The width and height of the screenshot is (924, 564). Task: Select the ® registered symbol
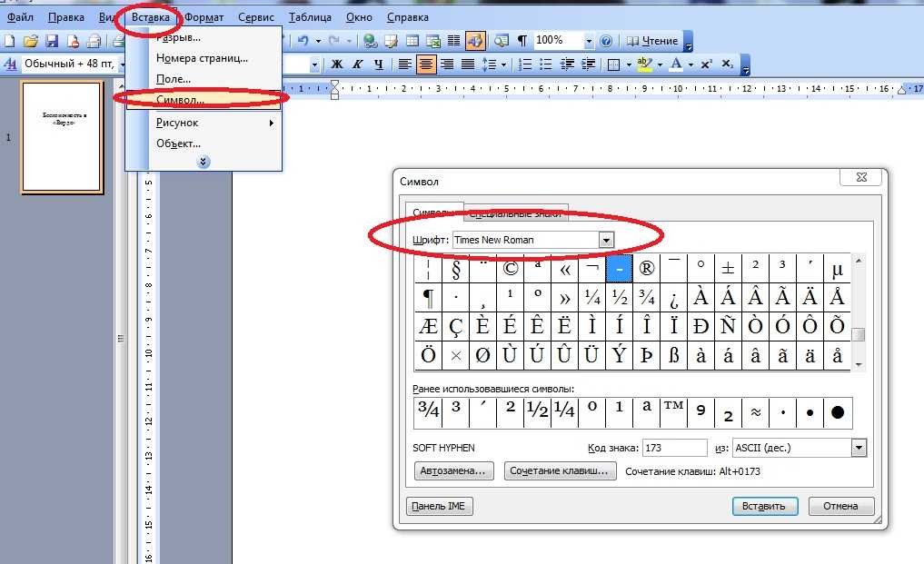647,269
